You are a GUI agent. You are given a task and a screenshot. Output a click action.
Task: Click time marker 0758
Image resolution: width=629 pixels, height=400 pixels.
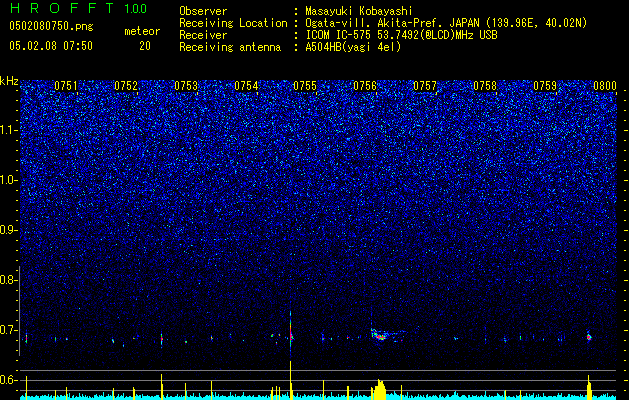485,86
